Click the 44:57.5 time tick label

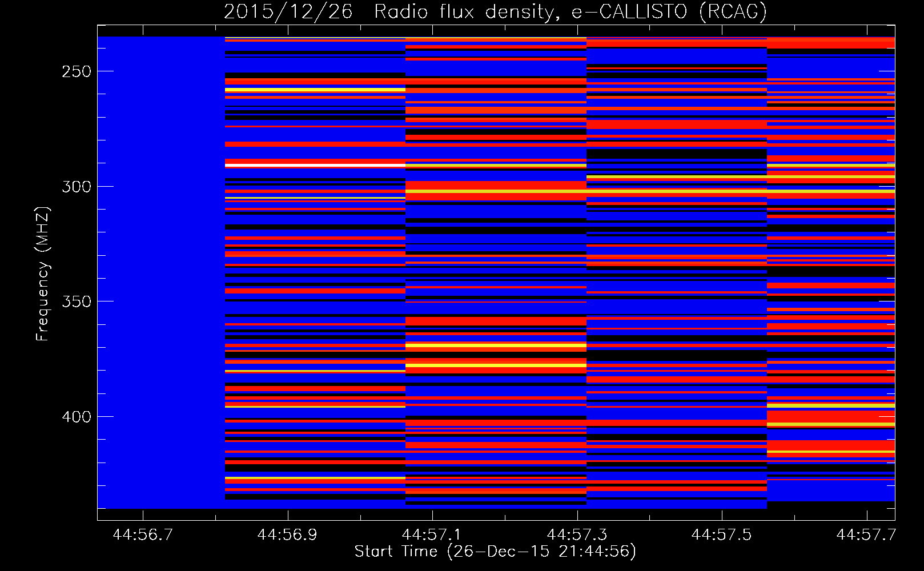click(x=722, y=534)
